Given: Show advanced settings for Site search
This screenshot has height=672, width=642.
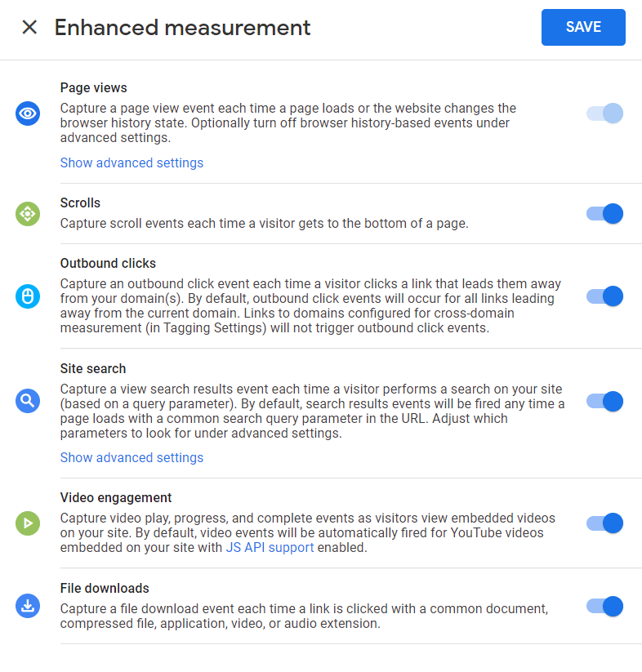Looking at the screenshot, I should click(132, 457).
